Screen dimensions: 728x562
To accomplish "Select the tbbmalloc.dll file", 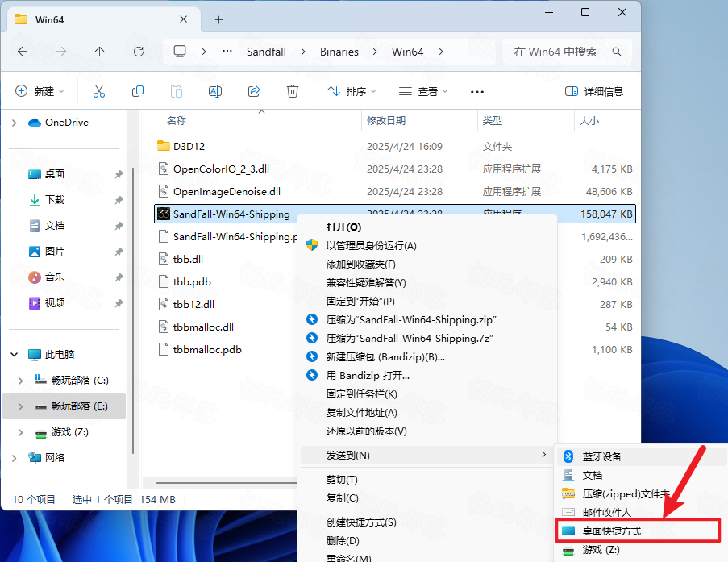I will pos(203,327).
